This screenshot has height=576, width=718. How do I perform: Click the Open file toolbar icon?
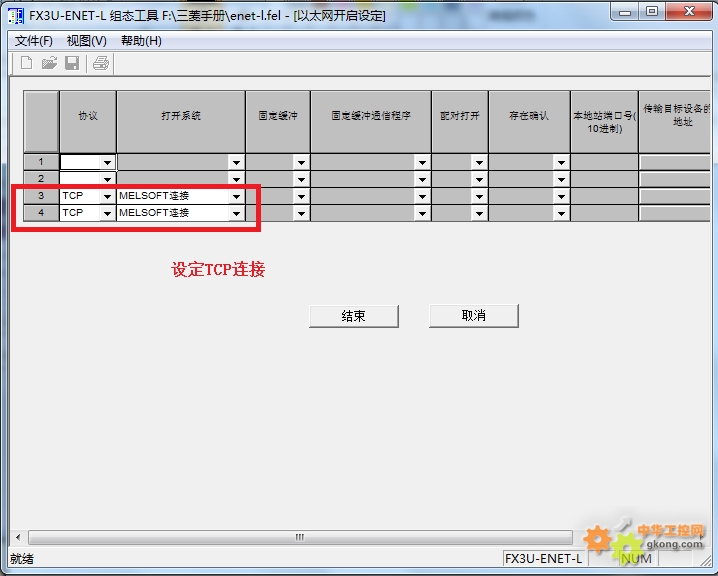click(49, 63)
